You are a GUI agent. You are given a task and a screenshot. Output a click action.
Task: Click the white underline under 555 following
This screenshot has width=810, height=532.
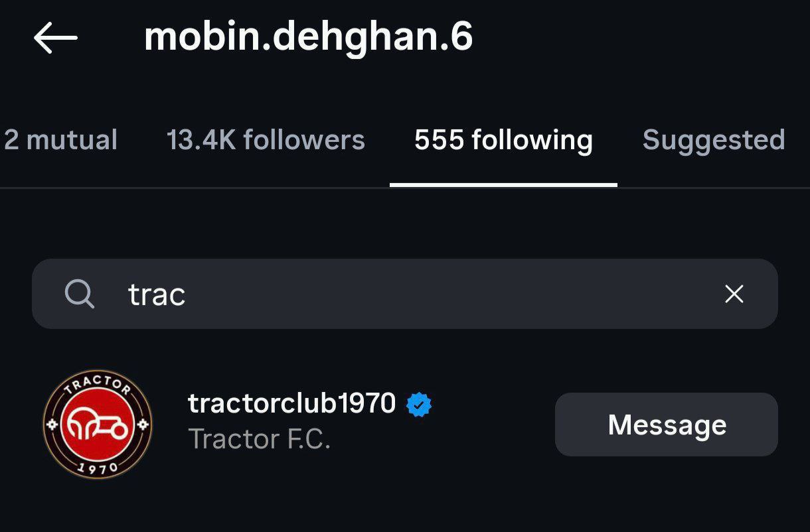[x=503, y=185]
